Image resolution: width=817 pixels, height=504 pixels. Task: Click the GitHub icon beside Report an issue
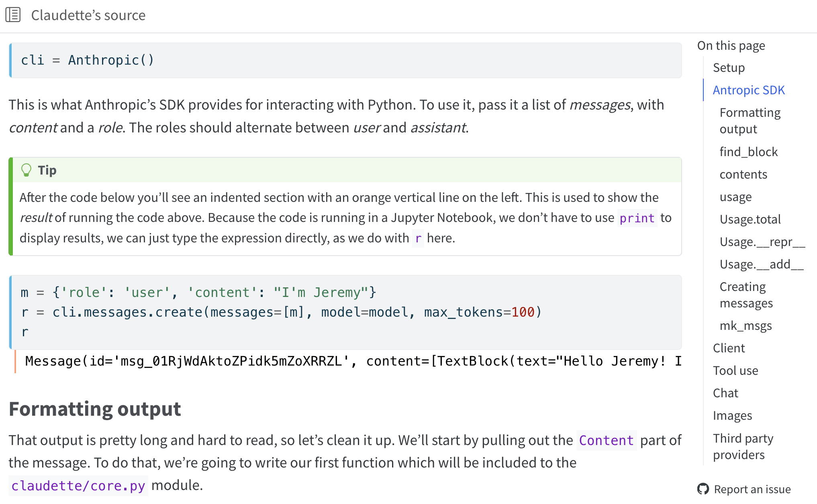click(703, 489)
